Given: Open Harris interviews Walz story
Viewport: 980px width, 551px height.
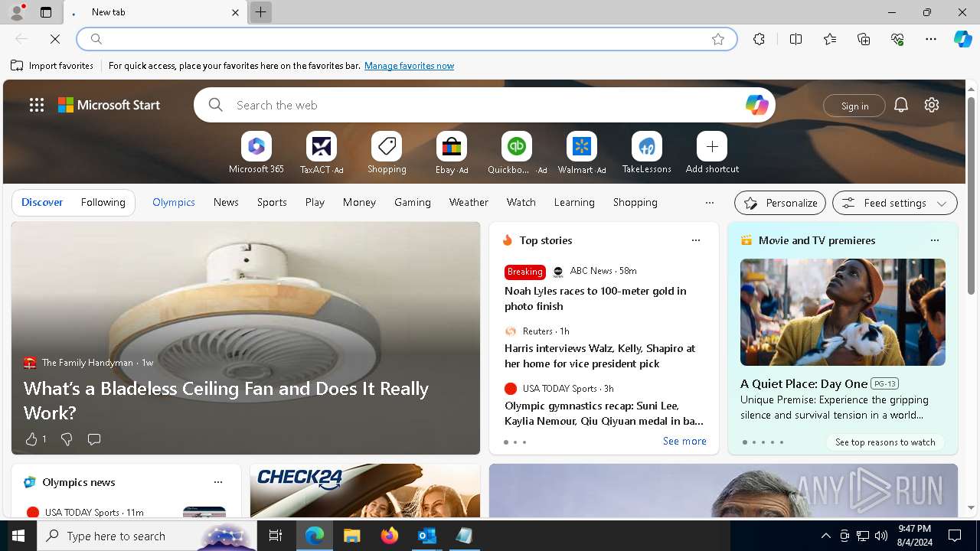Looking at the screenshot, I should 600,356.
